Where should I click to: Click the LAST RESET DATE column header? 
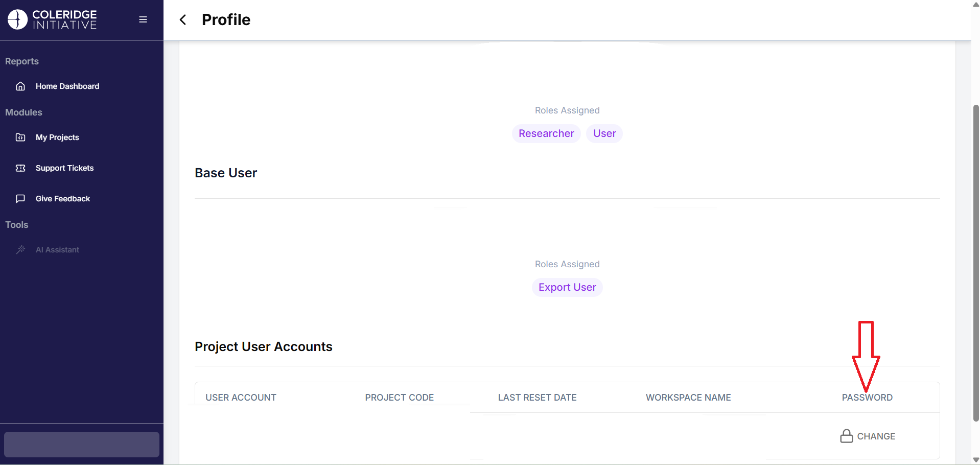(537, 398)
